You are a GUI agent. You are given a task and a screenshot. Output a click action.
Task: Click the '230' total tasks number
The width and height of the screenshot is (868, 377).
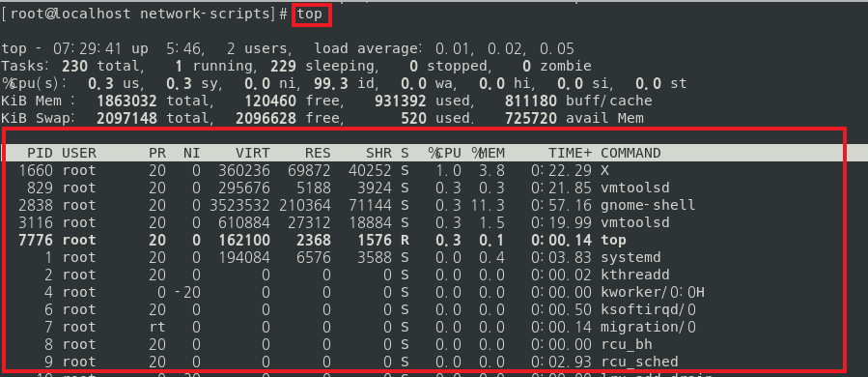point(74,67)
